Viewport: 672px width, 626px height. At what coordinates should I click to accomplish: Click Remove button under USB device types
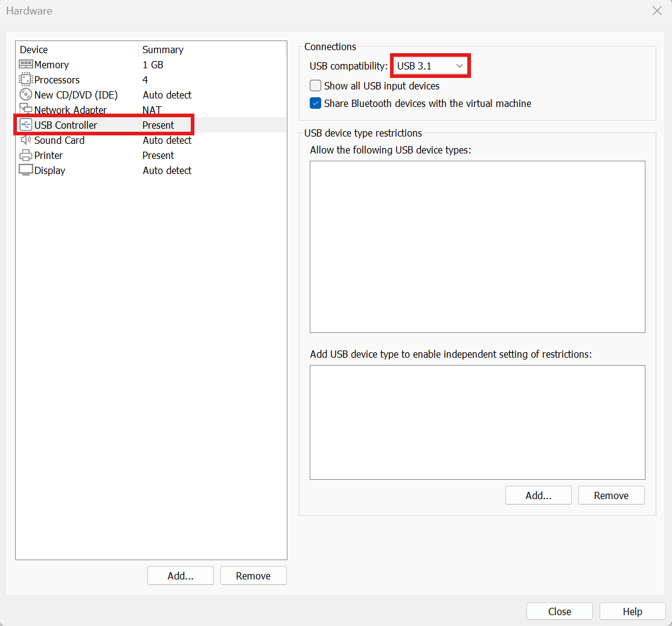(611, 495)
